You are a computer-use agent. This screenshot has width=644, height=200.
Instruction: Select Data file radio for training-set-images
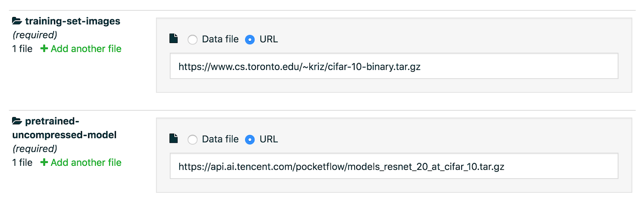(x=192, y=39)
